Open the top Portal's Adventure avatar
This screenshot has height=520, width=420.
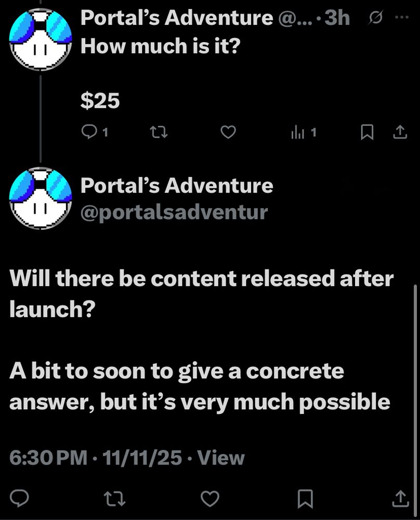[x=41, y=39]
